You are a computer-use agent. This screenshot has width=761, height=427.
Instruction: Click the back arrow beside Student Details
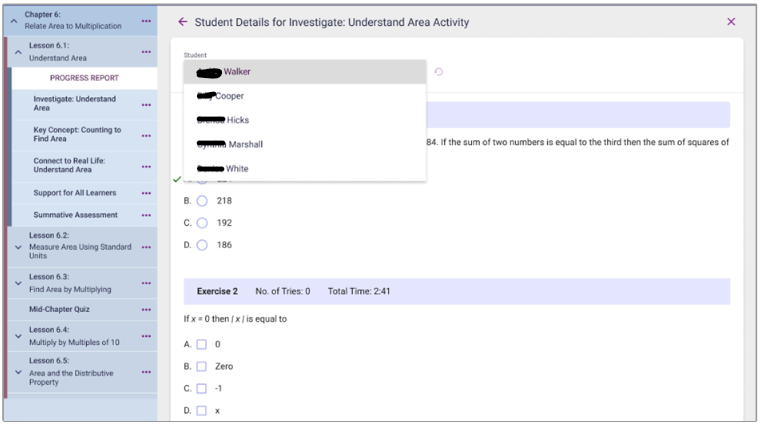click(x=182, y=22)
